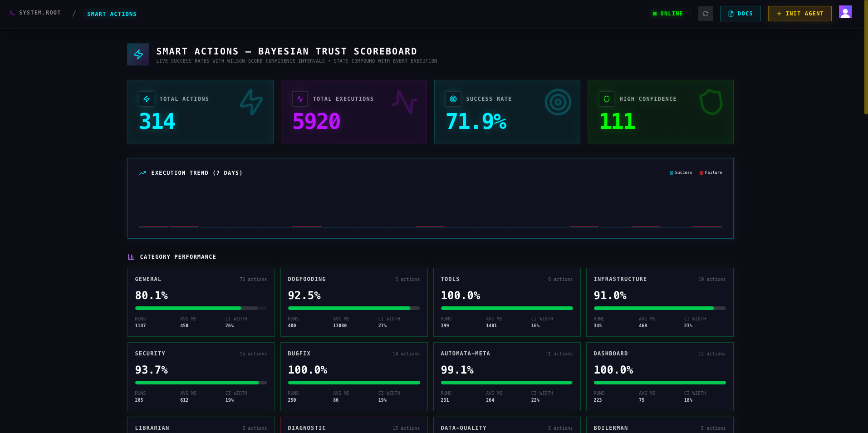Go to SYSTEM.ROOT breadcrumb link

tap(40, 13)
